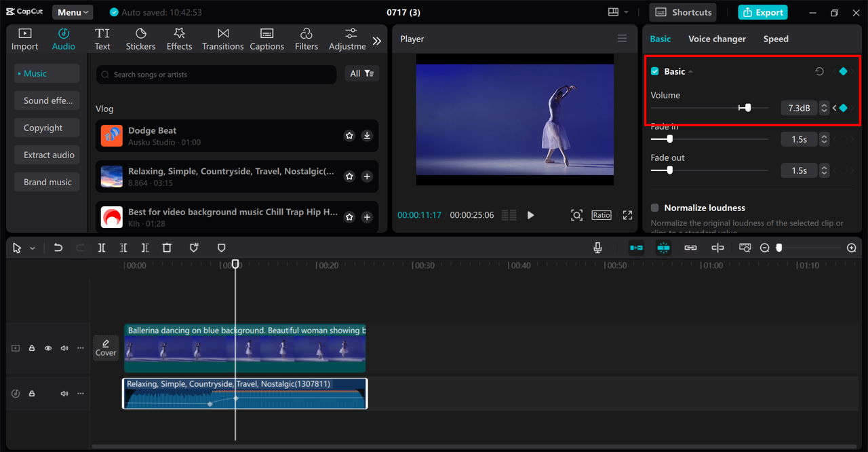Viewport: 868px width, 452px height.
Task: Favorite the Dodge Beat track
Action: (x=349, y=136)
